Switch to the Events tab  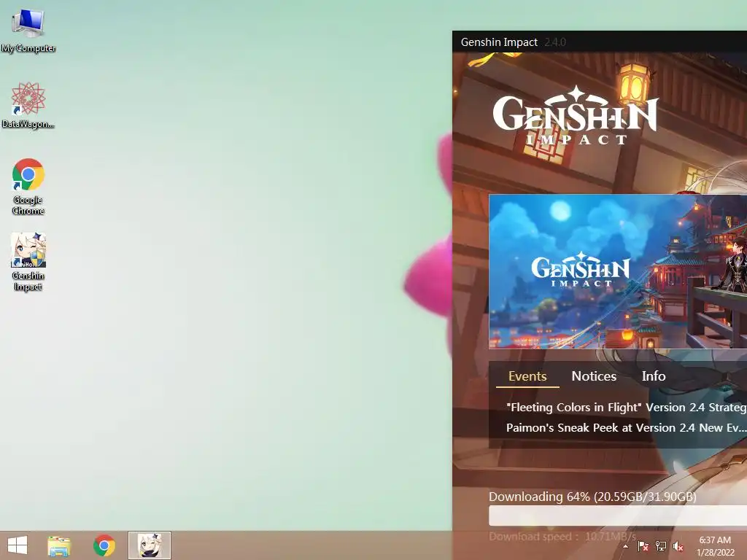527,376
